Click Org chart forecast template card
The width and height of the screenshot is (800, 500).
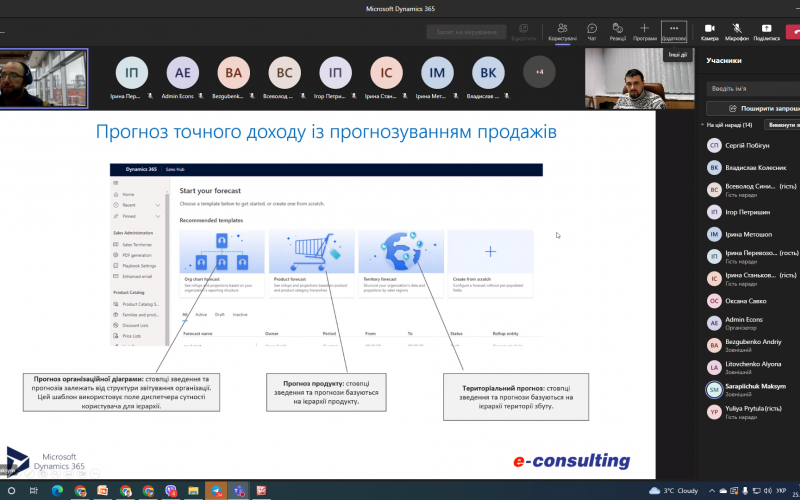222,264
